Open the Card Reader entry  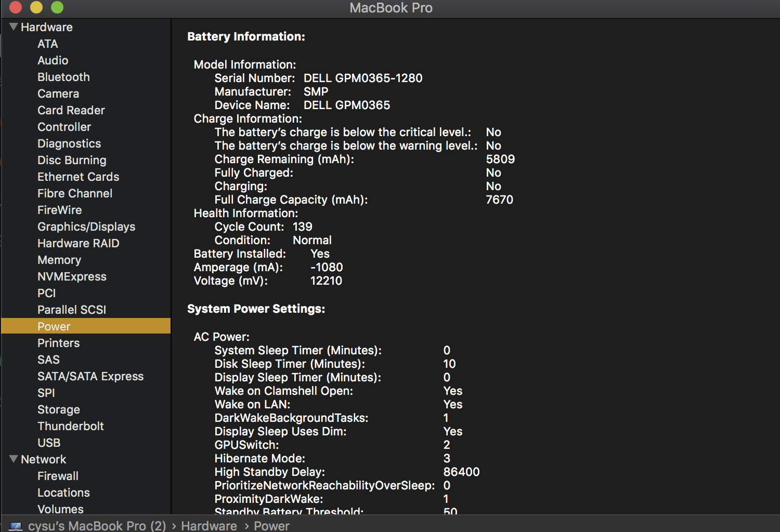click(x=71, y=110)
